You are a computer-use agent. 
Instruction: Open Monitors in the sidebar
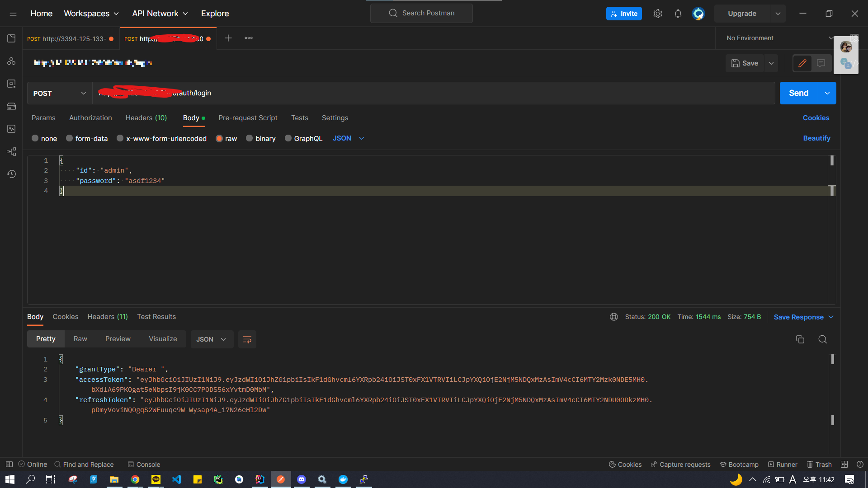click(x=11, y=129)
